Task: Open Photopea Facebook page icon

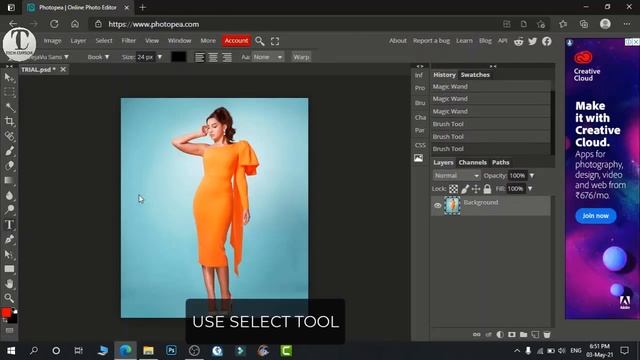Action: (547, 41)
